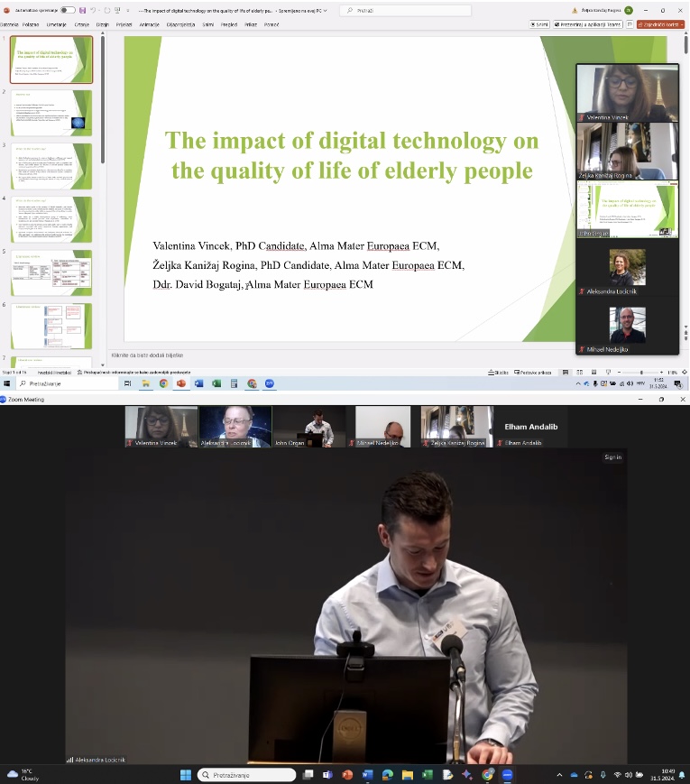Switch to Reading view icon in status bar
The image size is (690, 784).
[x=594, y=373]
